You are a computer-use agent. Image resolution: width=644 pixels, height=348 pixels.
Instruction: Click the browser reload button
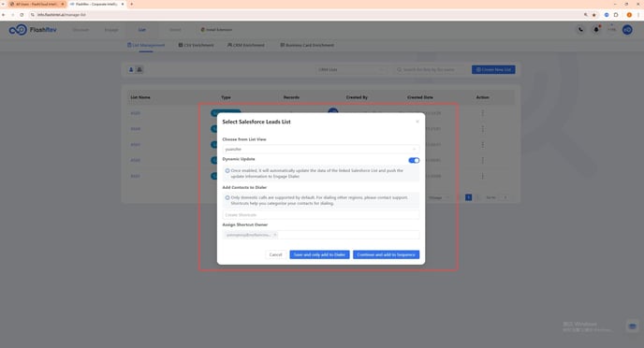tap(22, 15)
